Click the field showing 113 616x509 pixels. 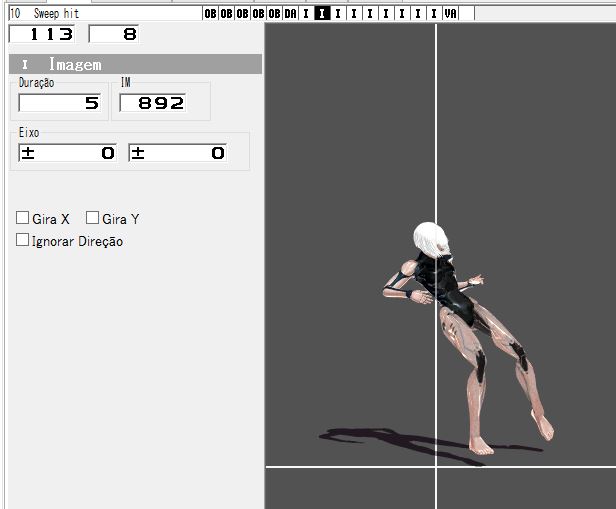pyautogui.click(x=42, y=34)
